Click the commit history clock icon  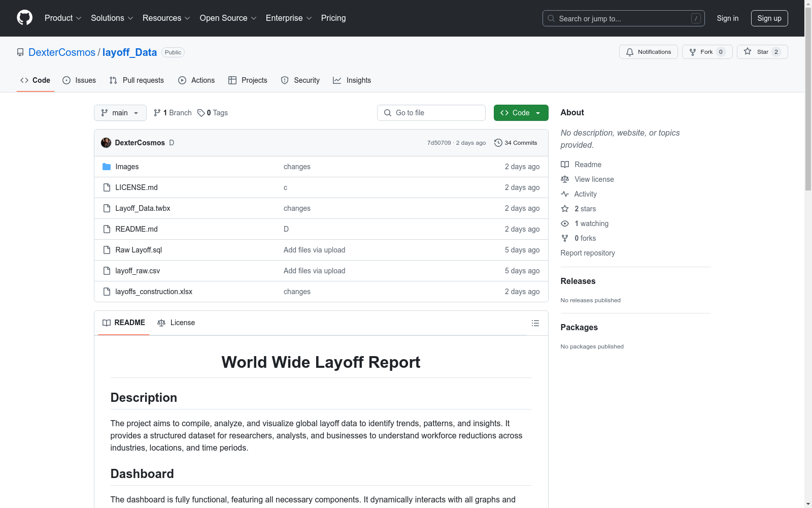click(498, 143)
